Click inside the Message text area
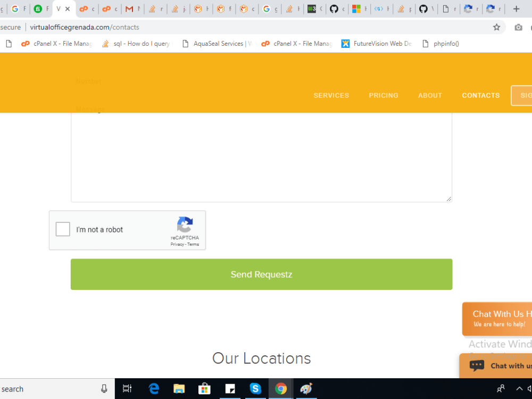532x399 pixels. (261, 157)
